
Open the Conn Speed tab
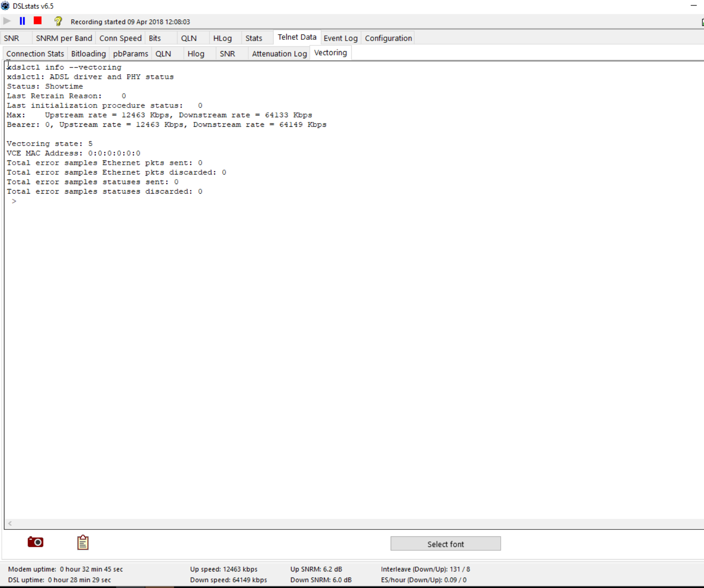click(120, 38)
